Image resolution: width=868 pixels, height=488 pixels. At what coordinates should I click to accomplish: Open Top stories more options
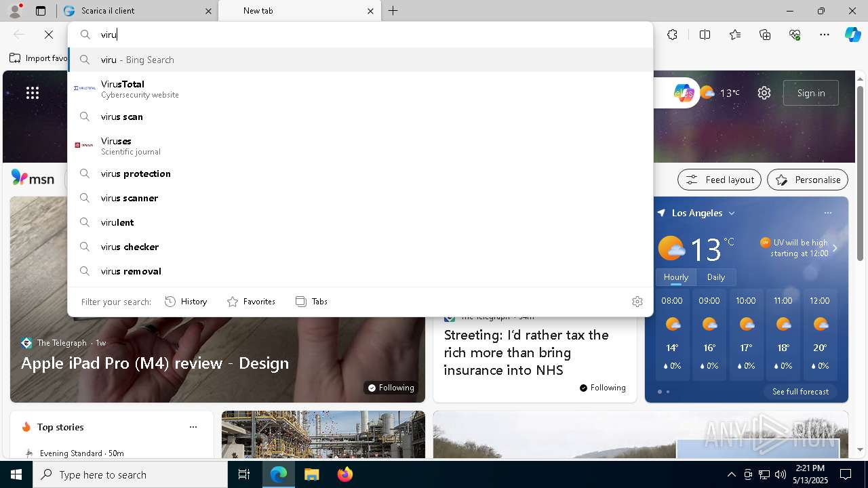click(x=193, y=427)
